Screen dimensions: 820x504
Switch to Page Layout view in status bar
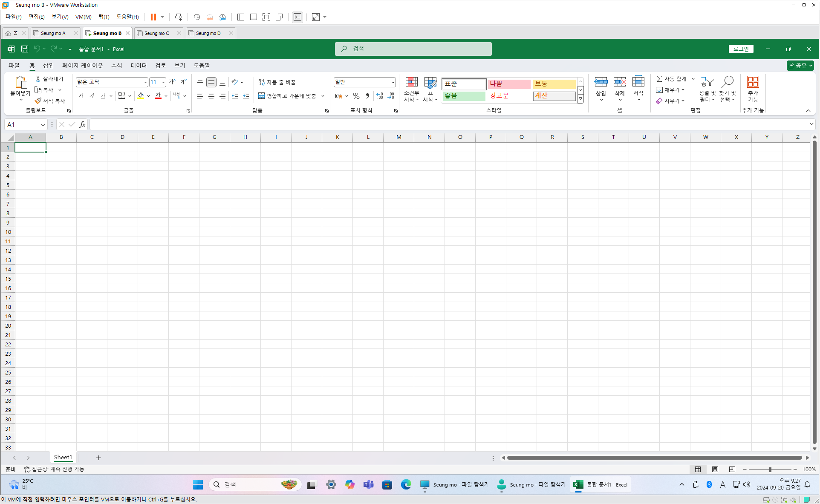pyautogui.click(x=715, y=469)
